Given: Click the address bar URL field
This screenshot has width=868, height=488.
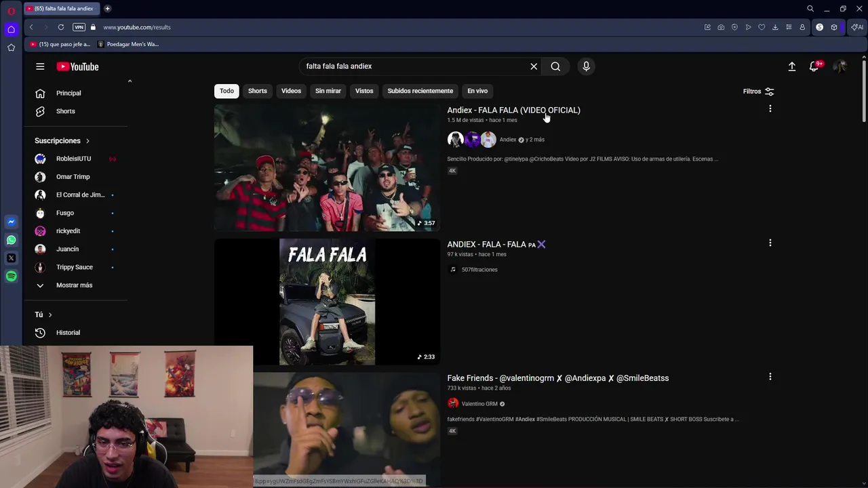Looking at the screenshot, I should (x=400, y=27).
